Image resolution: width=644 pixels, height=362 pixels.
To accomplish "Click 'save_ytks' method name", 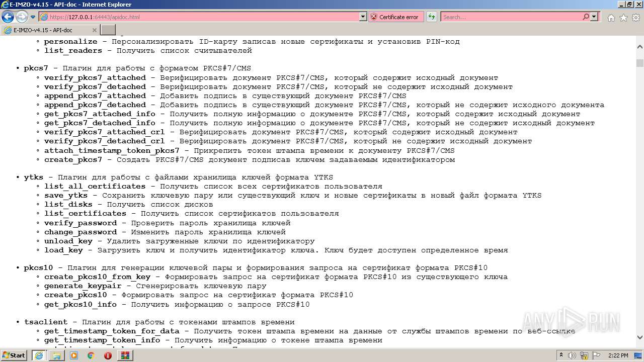I will pos(66,195).
